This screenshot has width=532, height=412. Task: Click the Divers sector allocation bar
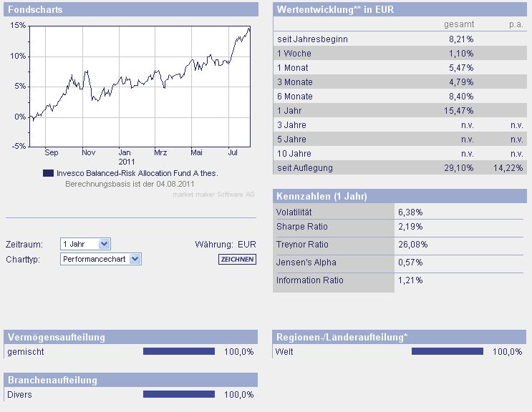(x=179, y=394)
